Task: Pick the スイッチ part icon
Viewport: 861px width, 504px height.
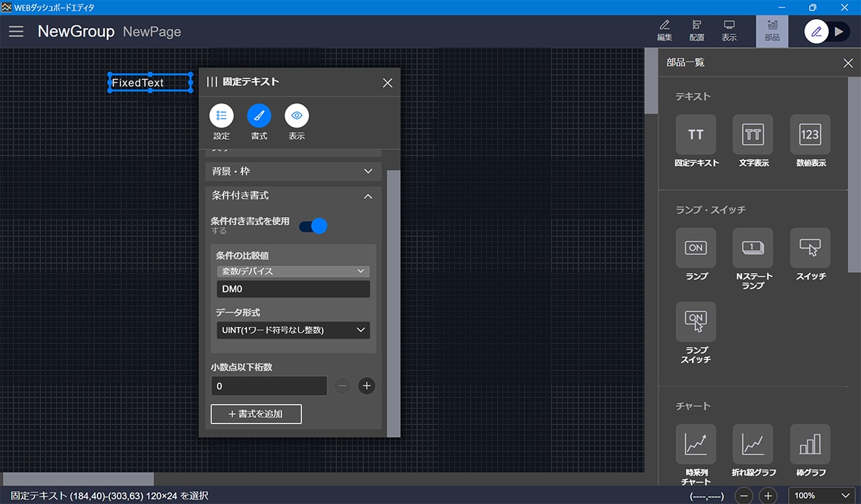Action: pos(810,248)
